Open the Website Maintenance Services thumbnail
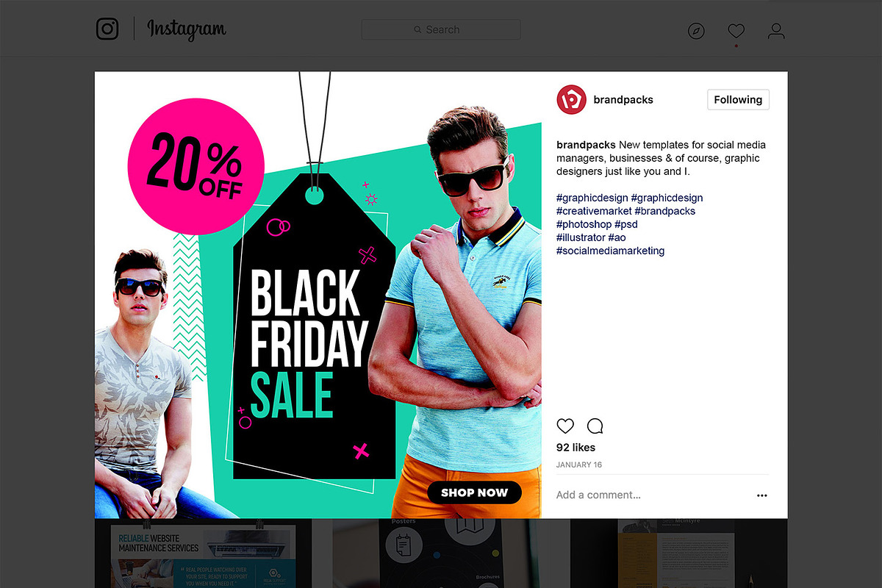The width and height of the screenshot is (882, 588). tap(203, 553)
